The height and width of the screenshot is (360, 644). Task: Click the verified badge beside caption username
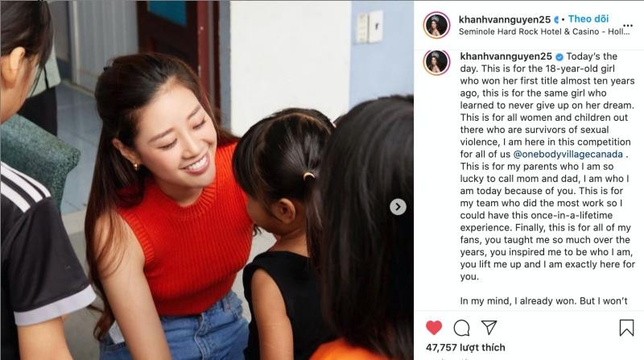(559, 56)
